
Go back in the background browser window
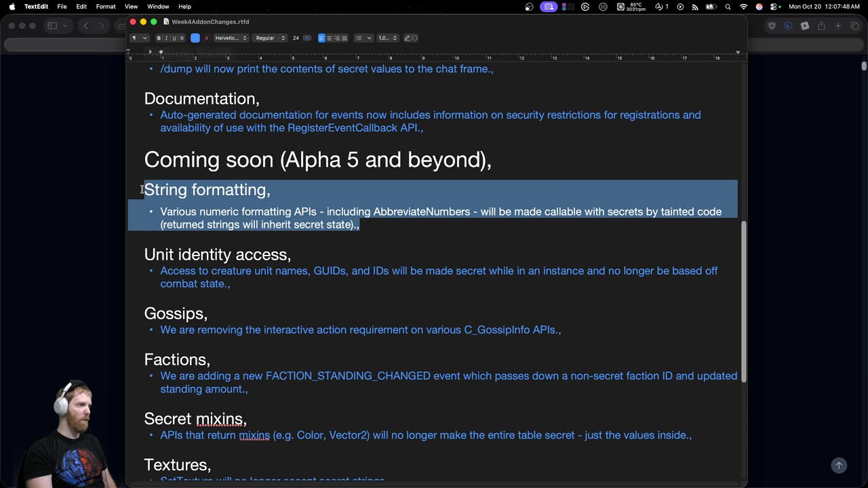(85, 26)
